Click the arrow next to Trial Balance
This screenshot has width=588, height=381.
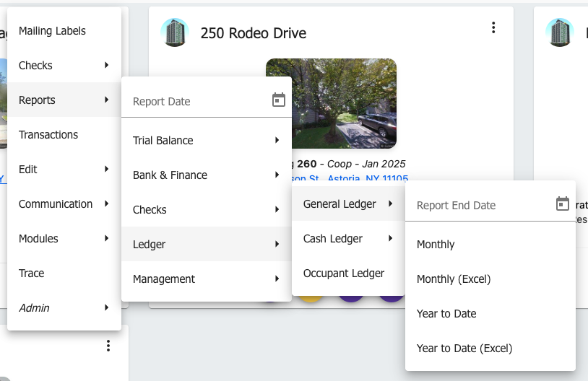tap(277, 140)
